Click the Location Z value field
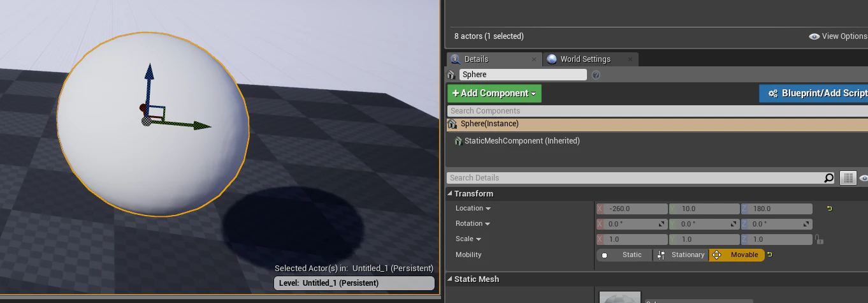 (777, 209)
